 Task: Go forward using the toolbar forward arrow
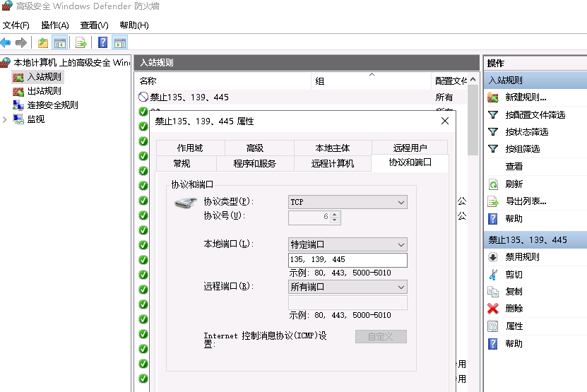[21, 42]
